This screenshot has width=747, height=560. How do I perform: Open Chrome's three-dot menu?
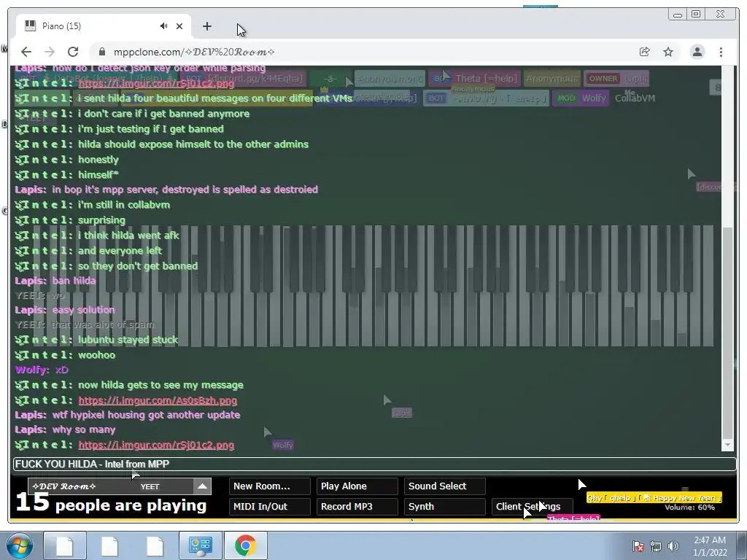(x=721, y=52)
